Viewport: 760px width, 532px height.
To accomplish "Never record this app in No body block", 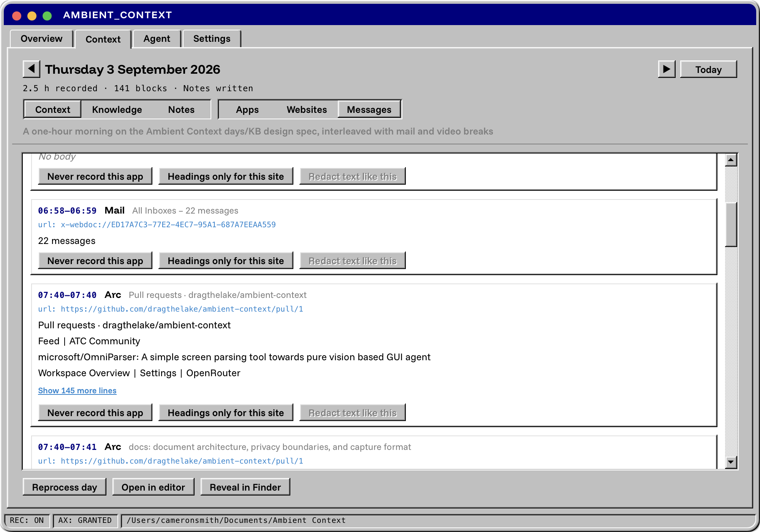I will point(95,176).
